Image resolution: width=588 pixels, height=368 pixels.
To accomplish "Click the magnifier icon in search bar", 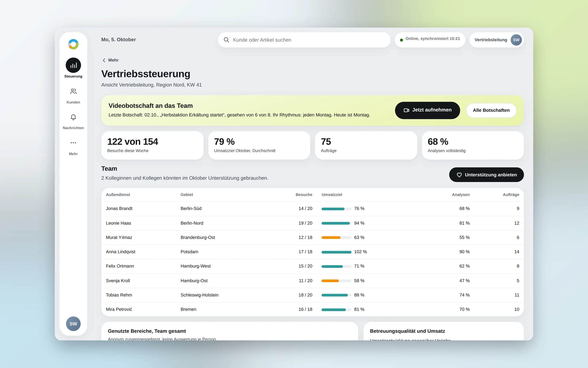I will 226,40.
